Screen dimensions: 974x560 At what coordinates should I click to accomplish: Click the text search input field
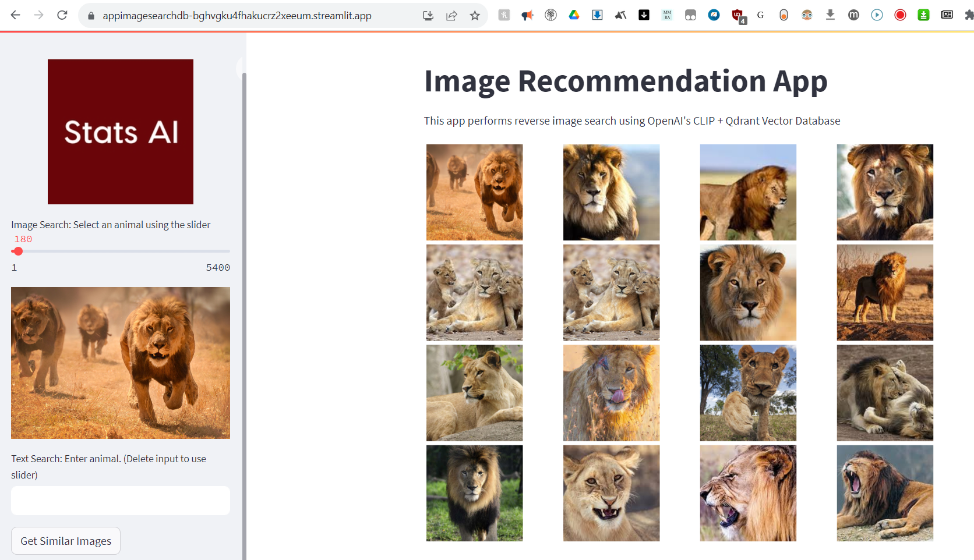pyautogui.click(x=120, y=500)
